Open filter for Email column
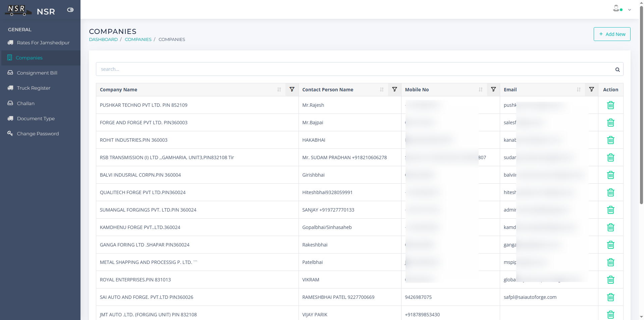644x320 pixels. point(592,89)
